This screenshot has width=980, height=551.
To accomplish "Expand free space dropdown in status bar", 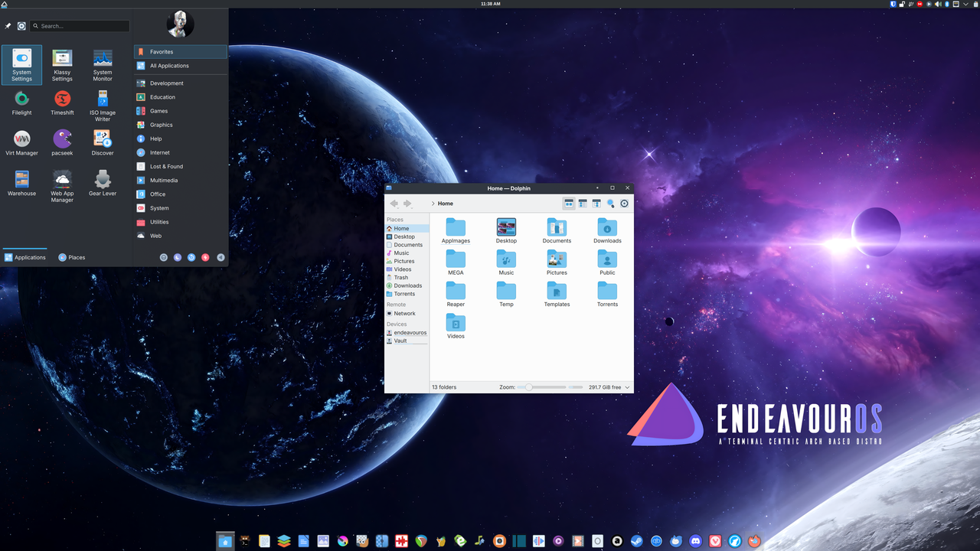I will point(628,387).
